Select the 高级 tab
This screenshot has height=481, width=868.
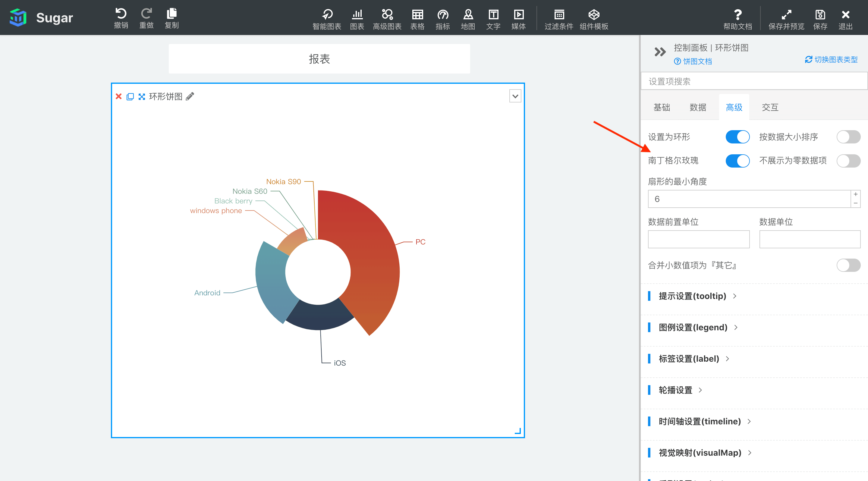[734, 108]
